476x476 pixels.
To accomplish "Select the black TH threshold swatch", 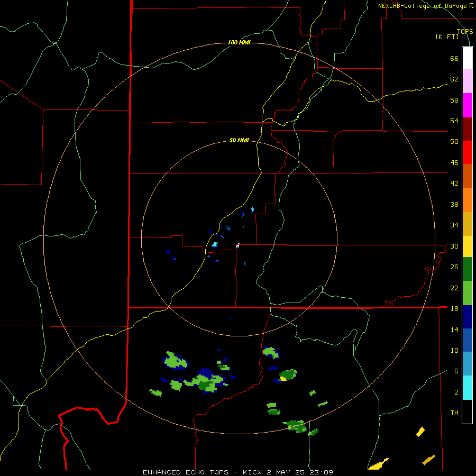I will 467,411.
